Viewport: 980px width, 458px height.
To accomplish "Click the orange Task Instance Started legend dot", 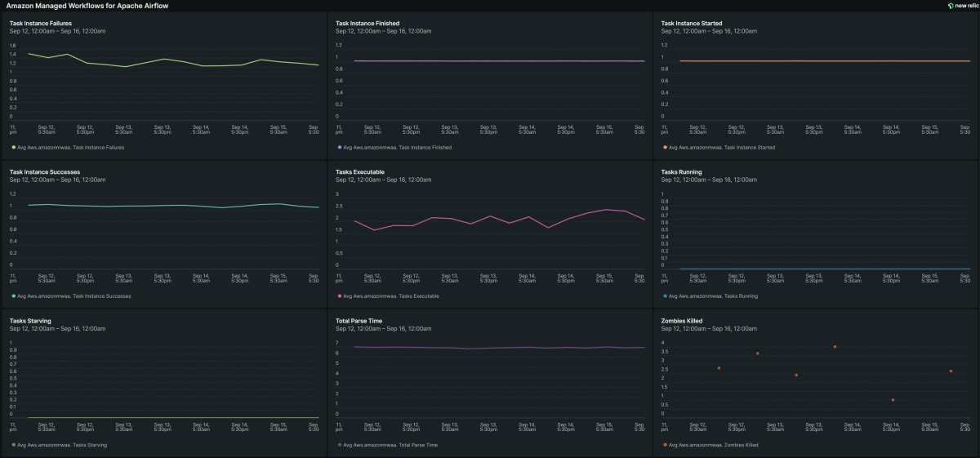I will [x=665, y=148].
